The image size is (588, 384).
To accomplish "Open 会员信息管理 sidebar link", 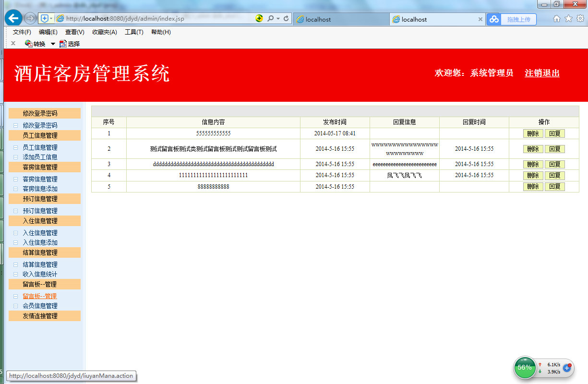I will (x=40, y=306).
